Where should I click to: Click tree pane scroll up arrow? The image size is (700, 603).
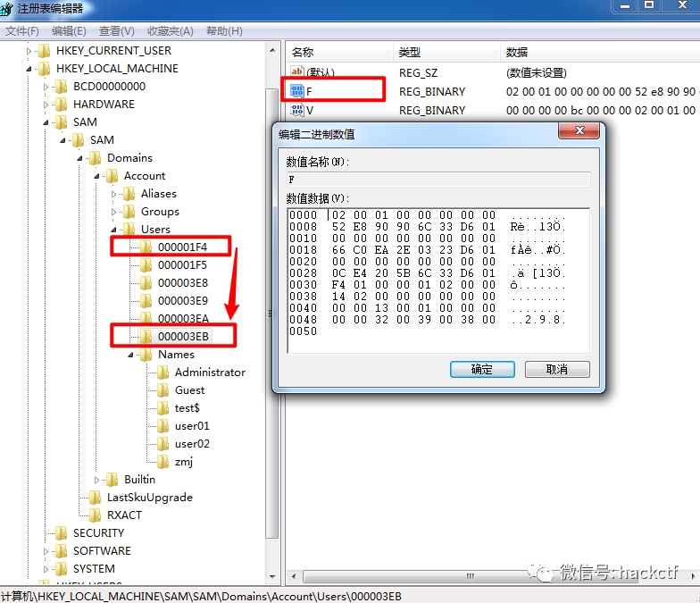pos(272,50)
